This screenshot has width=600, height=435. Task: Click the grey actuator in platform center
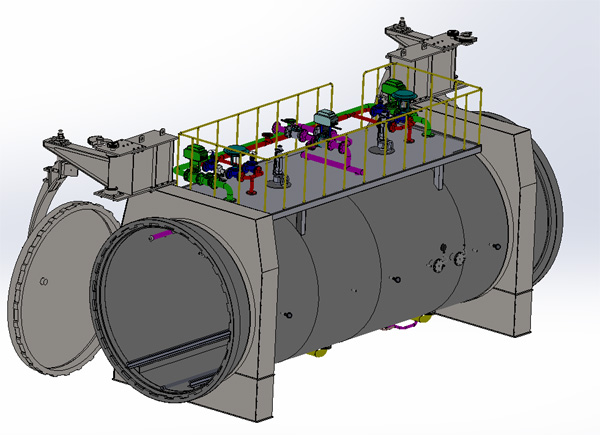(324, 117)
